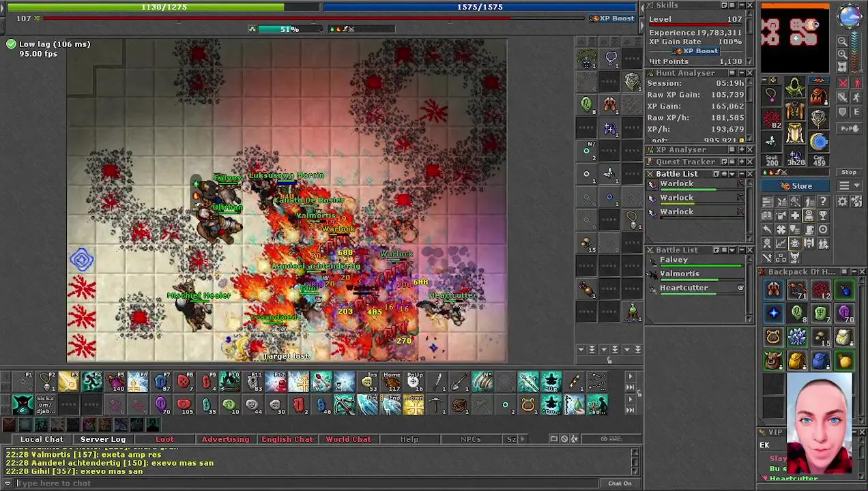868x491 pixels.
Task: Click the green hood helmet slot
Action: point(795,87)
